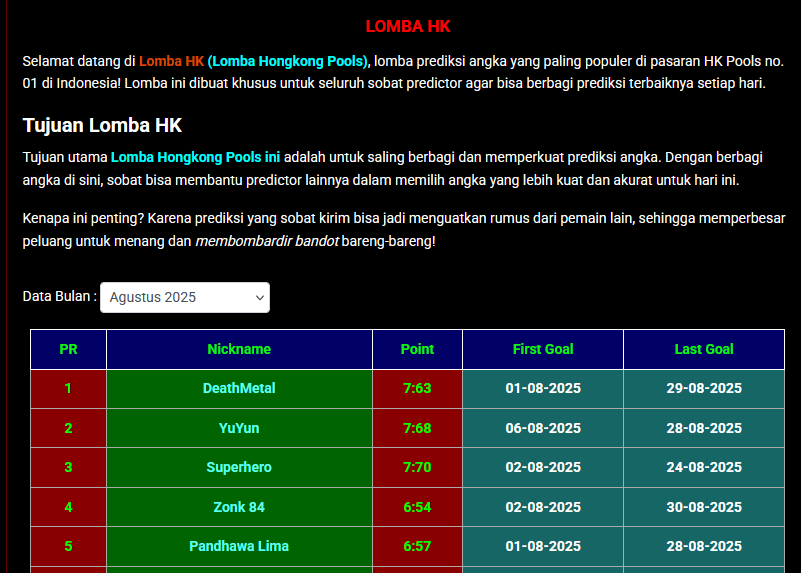This screenshot has height=573, width=801.
Task: Select the DeathMetal nickname cell
Action: pyautogui.click(x=239, y=389)
